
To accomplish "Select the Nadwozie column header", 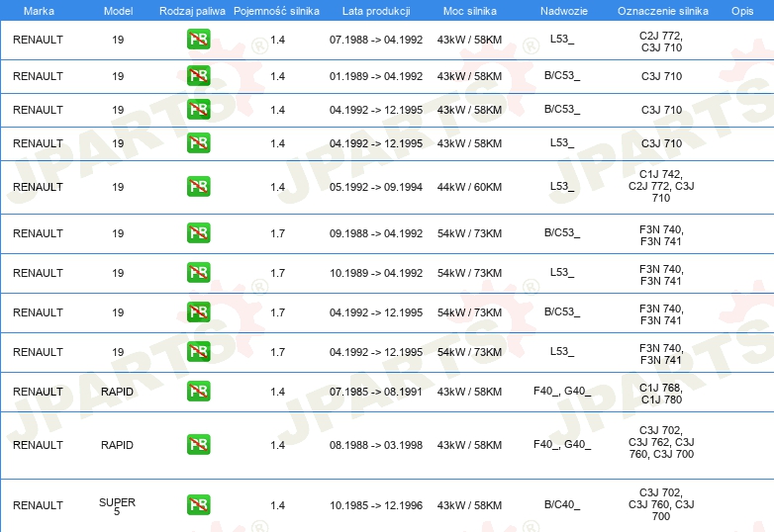I will [564, 11].
